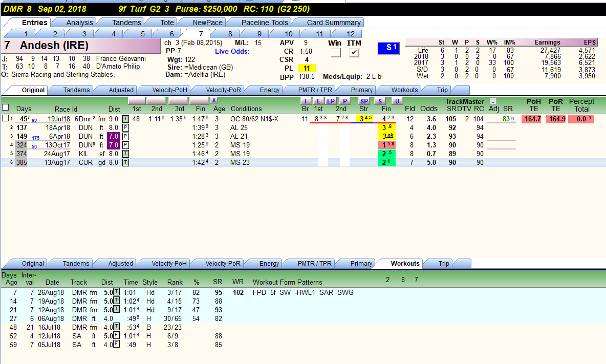Click the yellow PL value 11
606x364 pixels.
pos(307,69)
